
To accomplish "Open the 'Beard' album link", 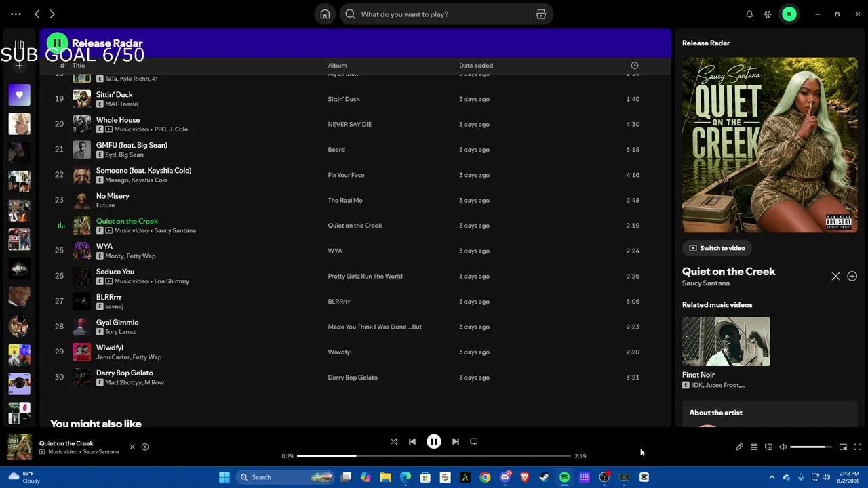I will [x=336, y=150].
